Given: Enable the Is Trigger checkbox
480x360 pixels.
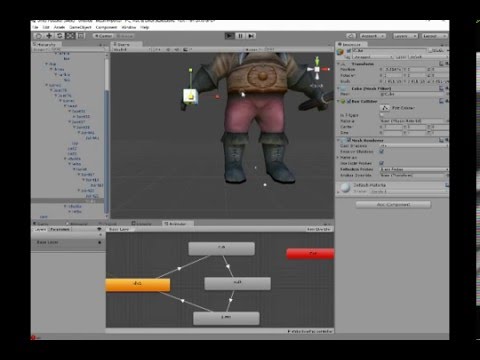Looking at the screenshot, I should [x=382, y=115].
